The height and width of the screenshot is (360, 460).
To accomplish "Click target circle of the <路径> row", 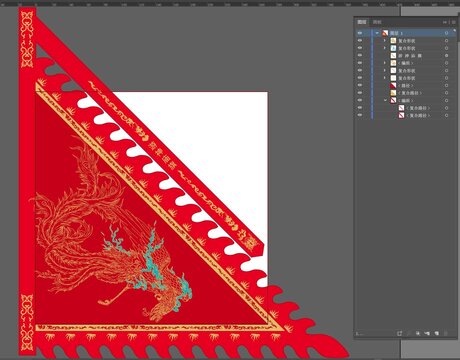I will tap(446, 86).
